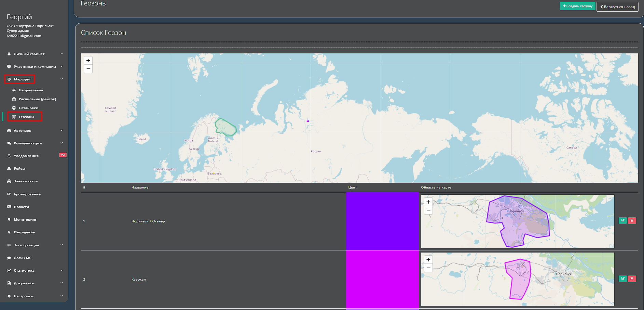Expand the Настройки sidebar section

[x=24, y=296]
